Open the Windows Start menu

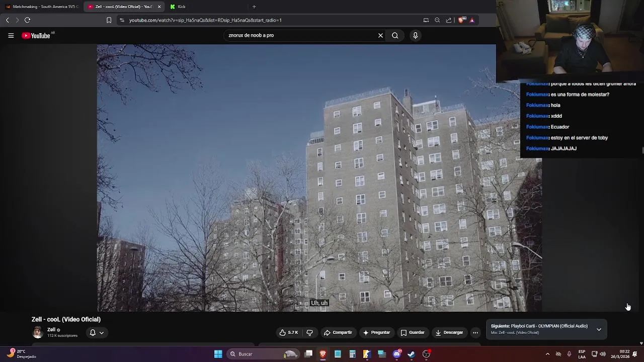(x=218, y=354)
